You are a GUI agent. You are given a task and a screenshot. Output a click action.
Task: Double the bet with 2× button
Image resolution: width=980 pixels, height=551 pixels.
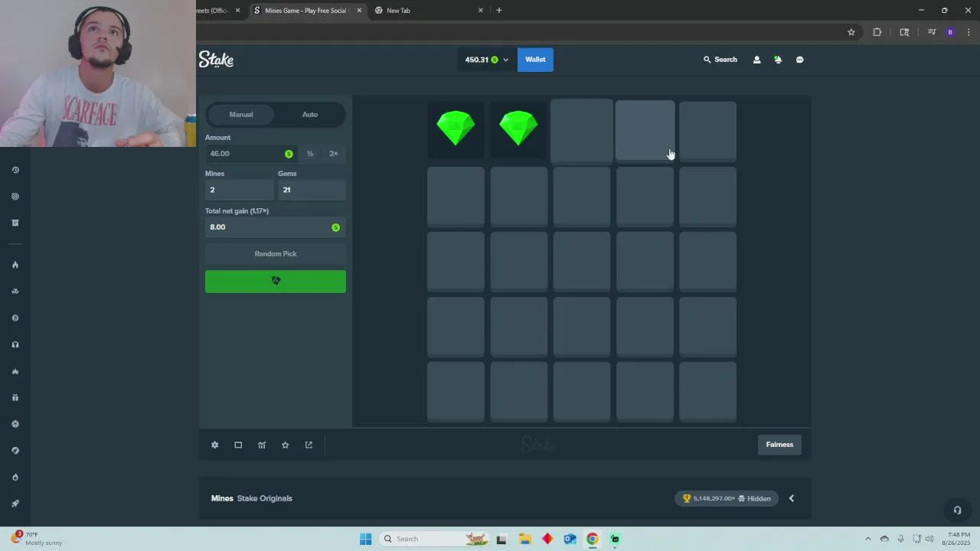[333, 154]
